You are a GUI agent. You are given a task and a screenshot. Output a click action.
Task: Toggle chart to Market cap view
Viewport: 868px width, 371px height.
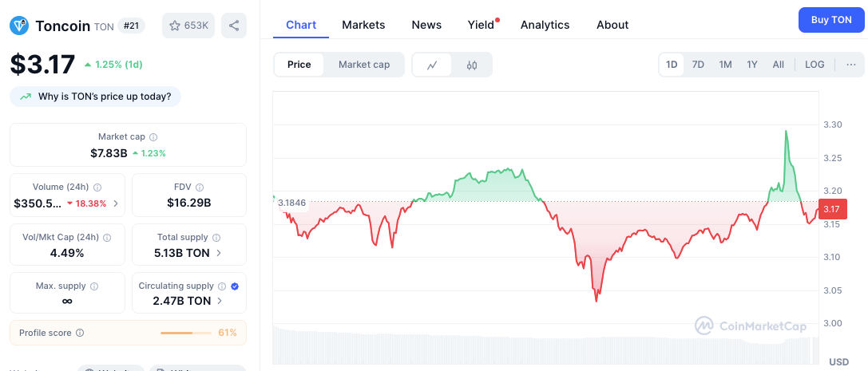point(364,65)
